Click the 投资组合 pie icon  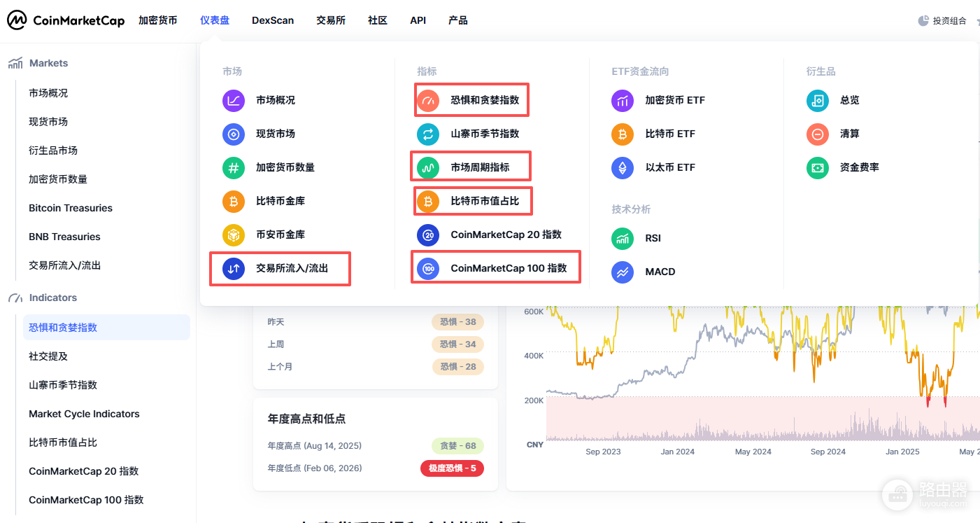[x=923, y=21]
